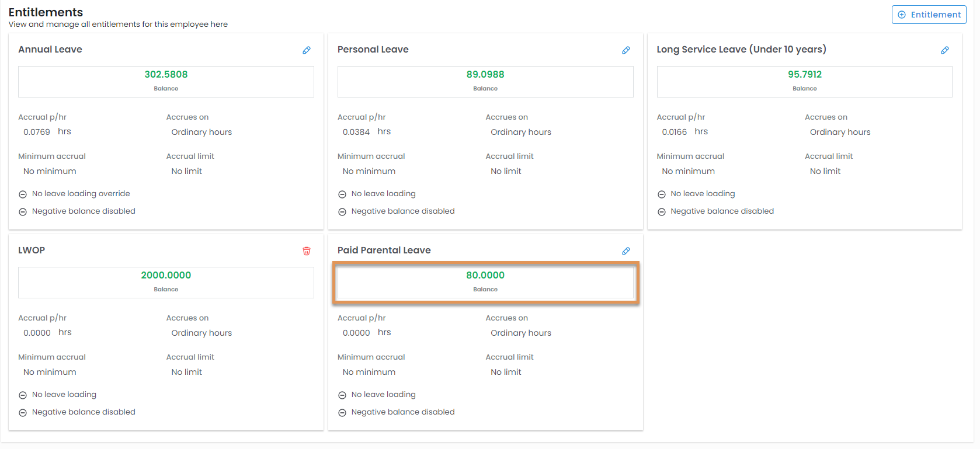
Task: Select the Paid Parental Leave balance box
Action: (485, 283)
